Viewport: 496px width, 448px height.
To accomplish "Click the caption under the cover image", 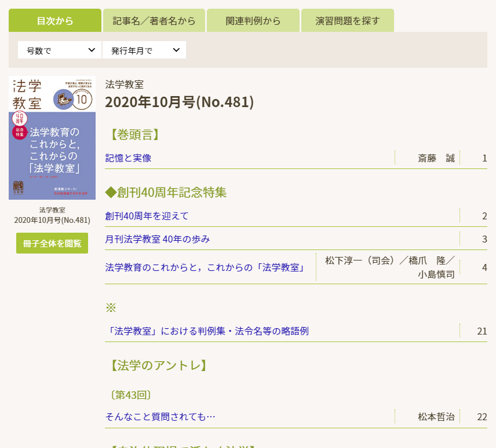I will (x=52, y=215).
